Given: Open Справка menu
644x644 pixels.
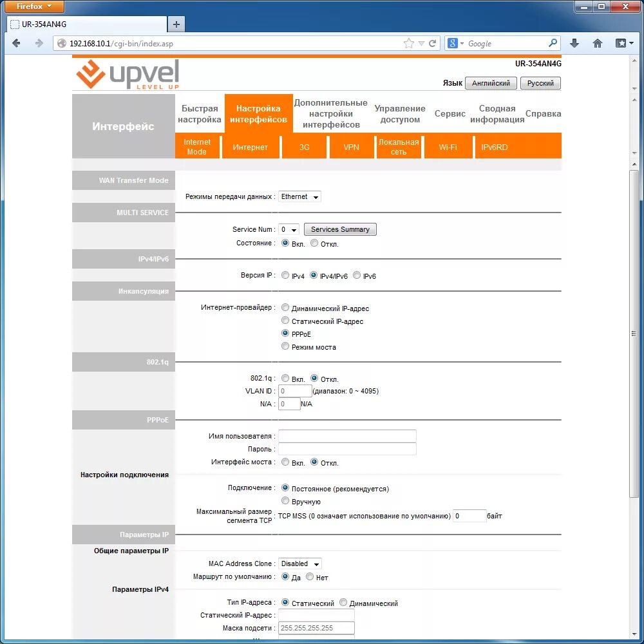Looking at the screenshot, I should pos(543,114).
